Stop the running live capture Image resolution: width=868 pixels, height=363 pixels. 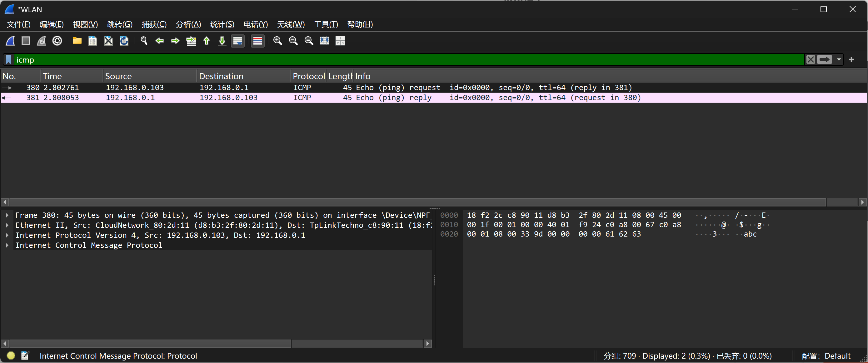26,40
